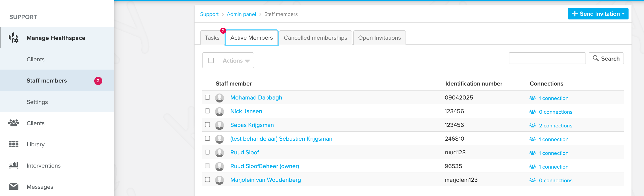
Task: Select the checkbox next to Ruud Sloof
Action: click(208, 152)
